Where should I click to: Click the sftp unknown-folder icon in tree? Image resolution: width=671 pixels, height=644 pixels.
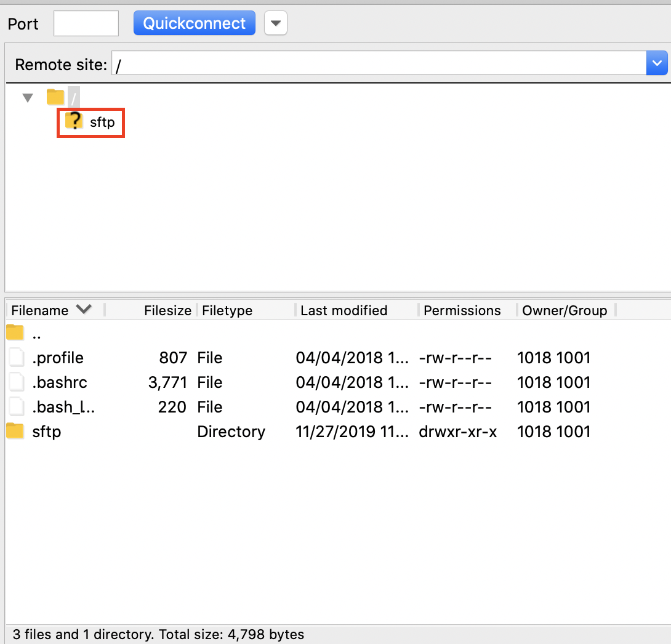(x=74, y=121)
